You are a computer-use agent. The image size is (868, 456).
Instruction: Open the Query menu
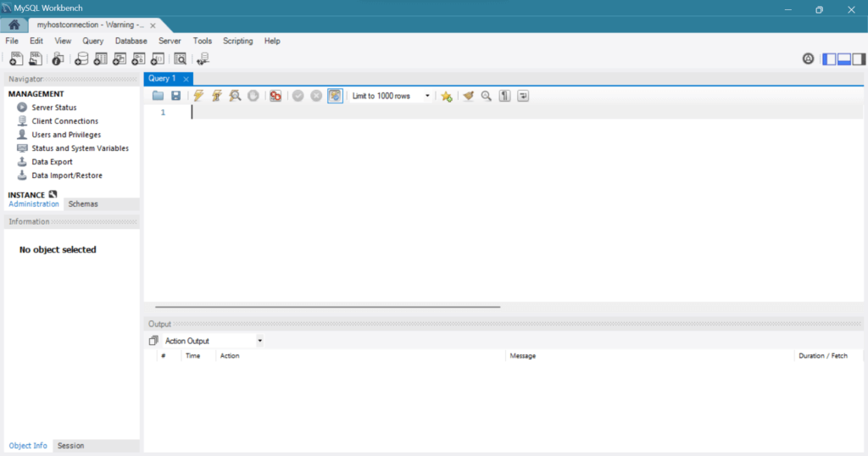click(93, 41)
